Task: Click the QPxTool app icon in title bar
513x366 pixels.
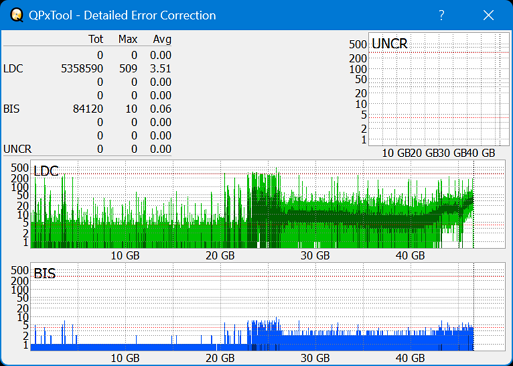Action: pos(16,15)
